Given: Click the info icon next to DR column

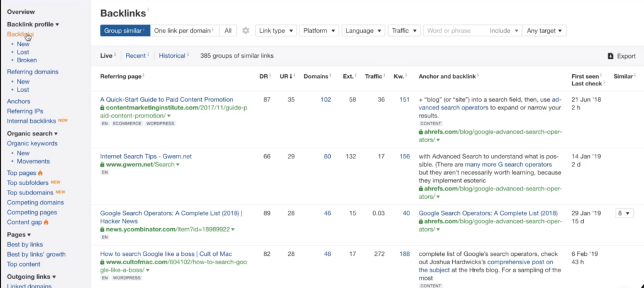Looking at the screenshot, I should pyautogui.click(x=270, y=75).
